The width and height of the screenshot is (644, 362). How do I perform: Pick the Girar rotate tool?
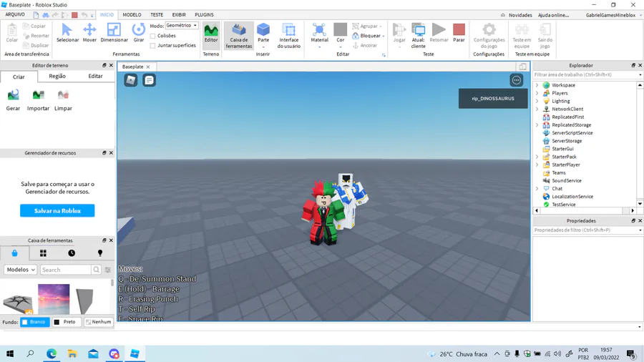[x=138, y=33]
